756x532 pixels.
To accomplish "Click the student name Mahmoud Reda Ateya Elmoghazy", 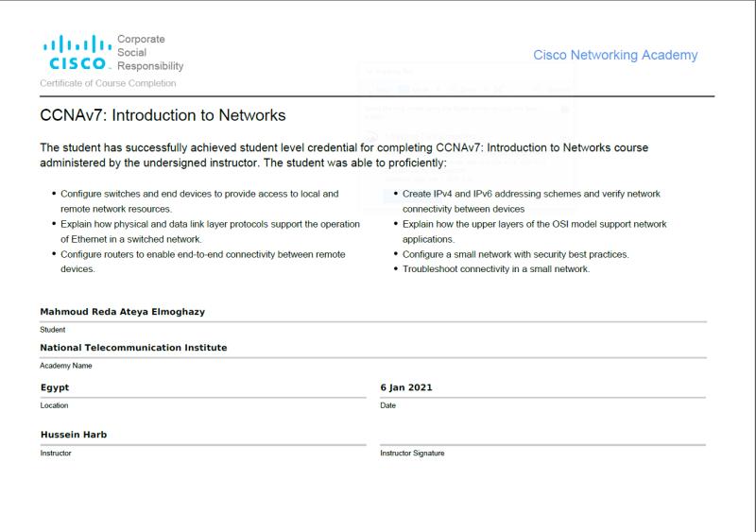I will tap(123, 312).
